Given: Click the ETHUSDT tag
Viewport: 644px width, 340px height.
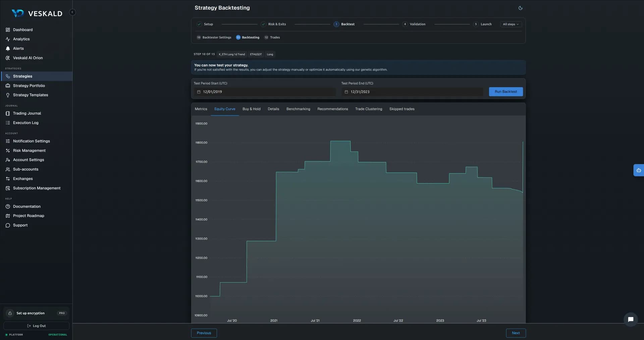Looking at the screenshot, I should 256,55.
